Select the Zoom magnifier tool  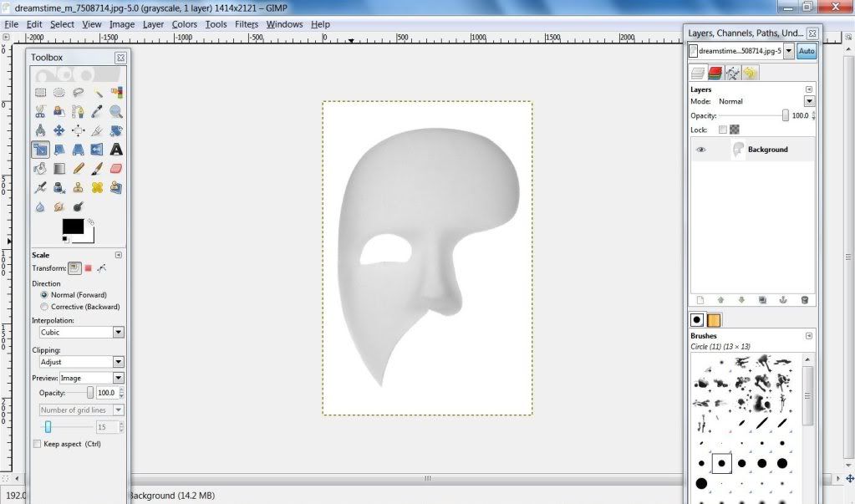[x=116, y=112]
